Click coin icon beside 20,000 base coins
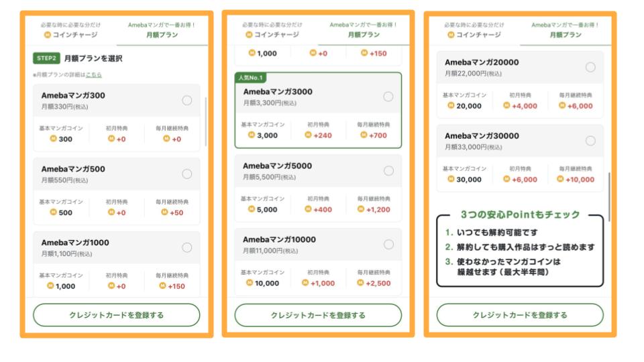 tap(451, 106)
